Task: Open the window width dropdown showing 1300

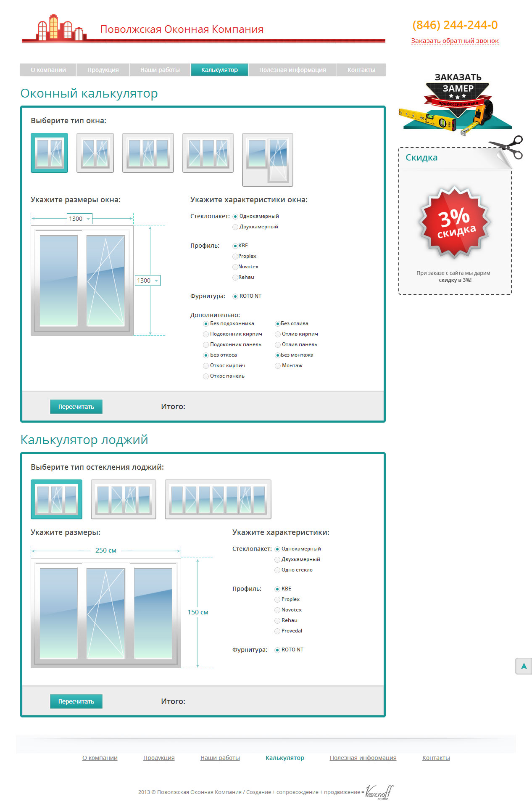Action: (x=79, y=219)
